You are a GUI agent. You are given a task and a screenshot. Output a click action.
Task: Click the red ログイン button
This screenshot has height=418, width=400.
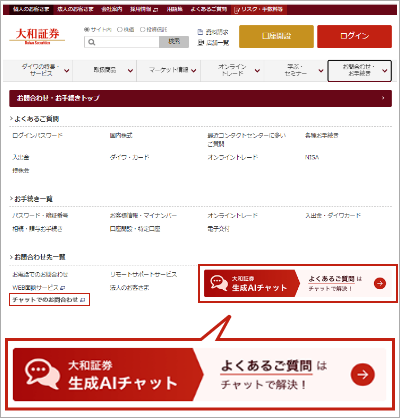point(354,36)
